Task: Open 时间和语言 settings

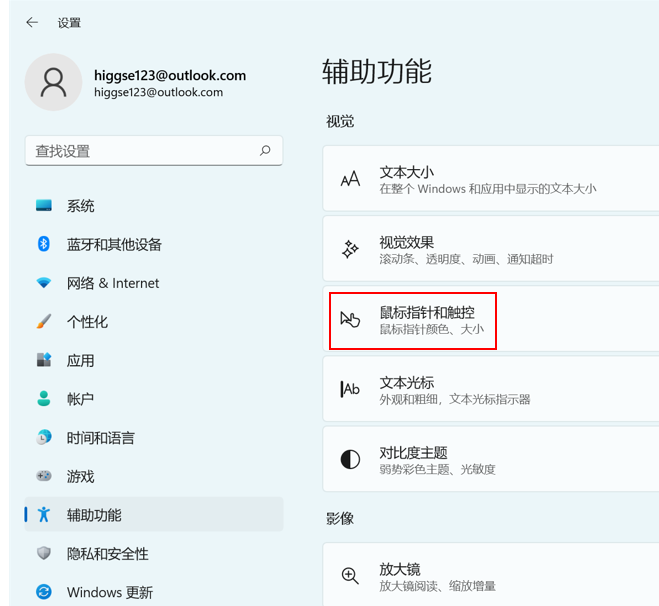Action: pyautogui.click(x=100, y=438)
